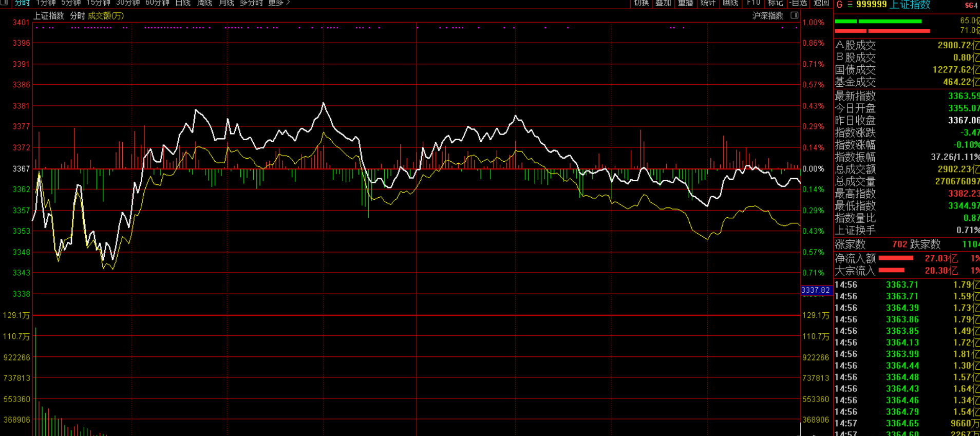Switch to the 日线 daily chart tab
The image size is (980, 436).
[183, 3]
